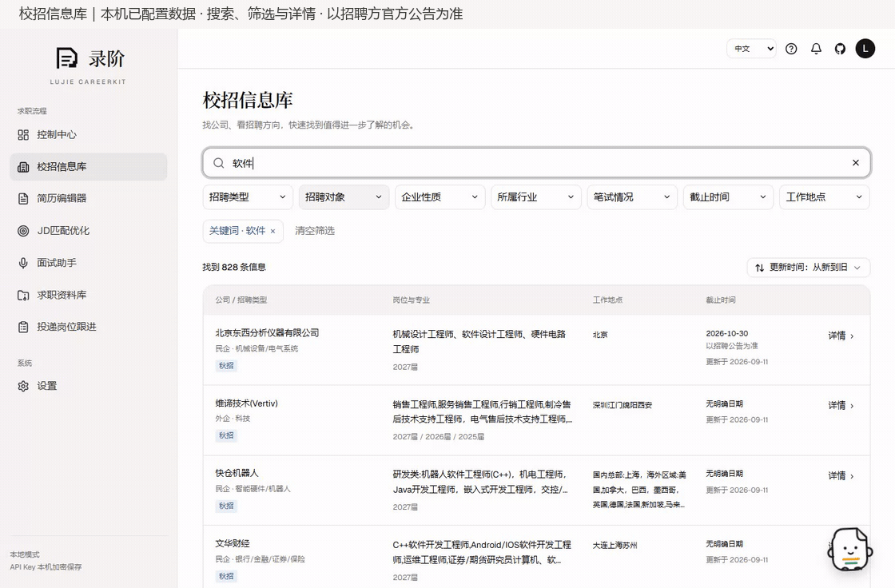The width and height of the screenshot is (895, 588).
Task: Click the 公司 / 招聘类型 column header
Action: (x=241, y=300)
